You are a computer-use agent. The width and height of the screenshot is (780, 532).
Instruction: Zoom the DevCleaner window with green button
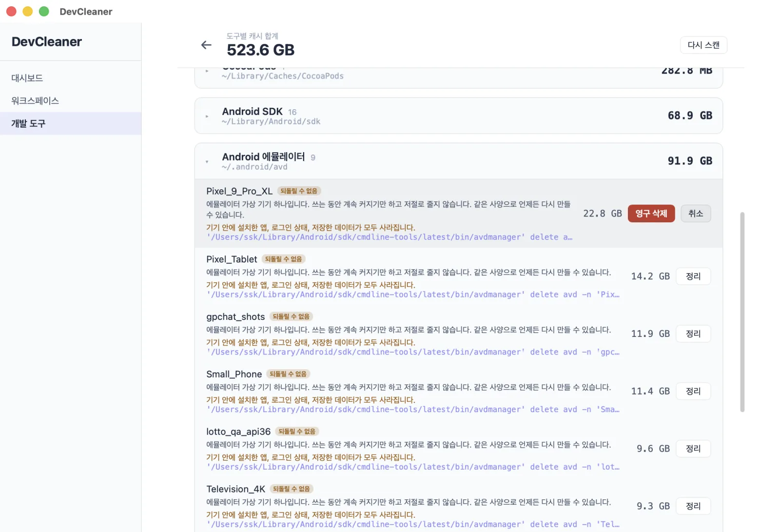coord(44,11)
